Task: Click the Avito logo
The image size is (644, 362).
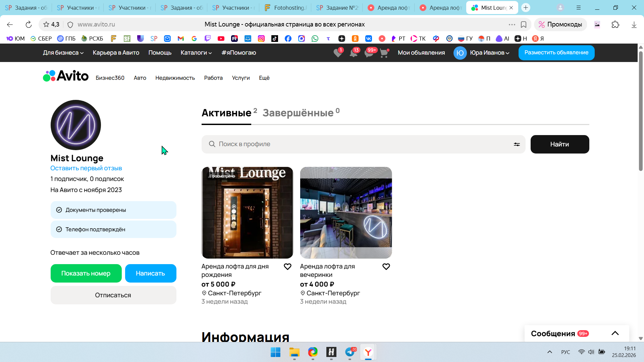Action: 66,76
